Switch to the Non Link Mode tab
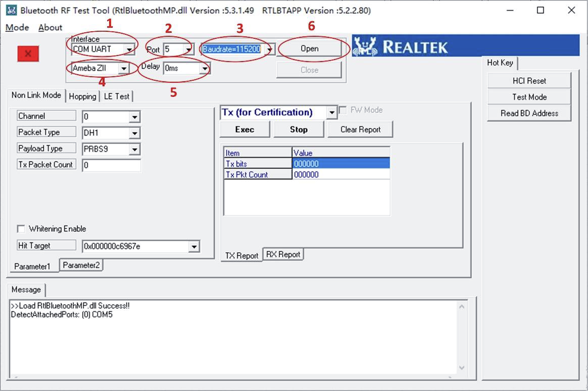588x391 pixels. coord(36,95)
